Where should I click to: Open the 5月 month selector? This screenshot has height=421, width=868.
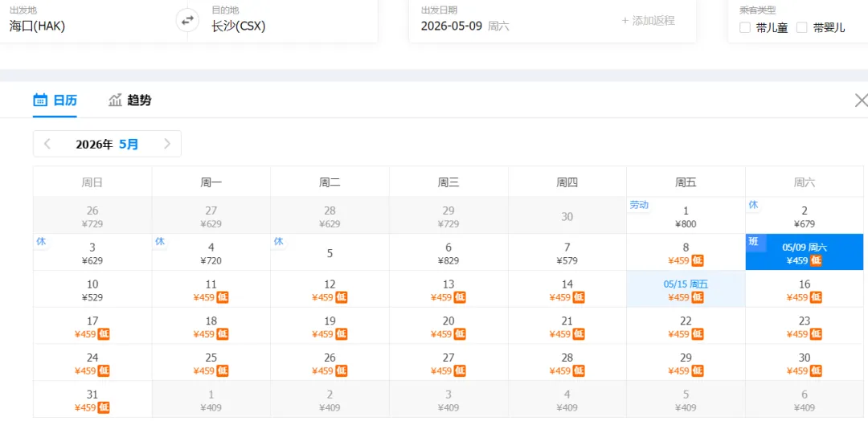[x=129, y=145]
